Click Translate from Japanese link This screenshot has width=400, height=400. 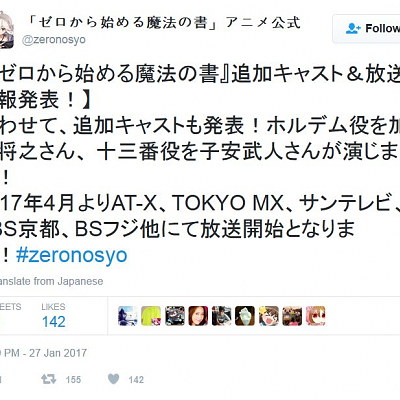[x=51, y=281]
